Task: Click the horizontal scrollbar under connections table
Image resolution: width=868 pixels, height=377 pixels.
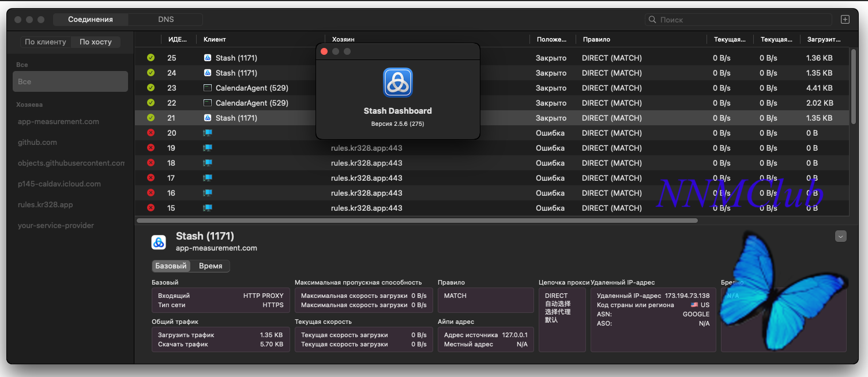Action: (x=416, y=221)
